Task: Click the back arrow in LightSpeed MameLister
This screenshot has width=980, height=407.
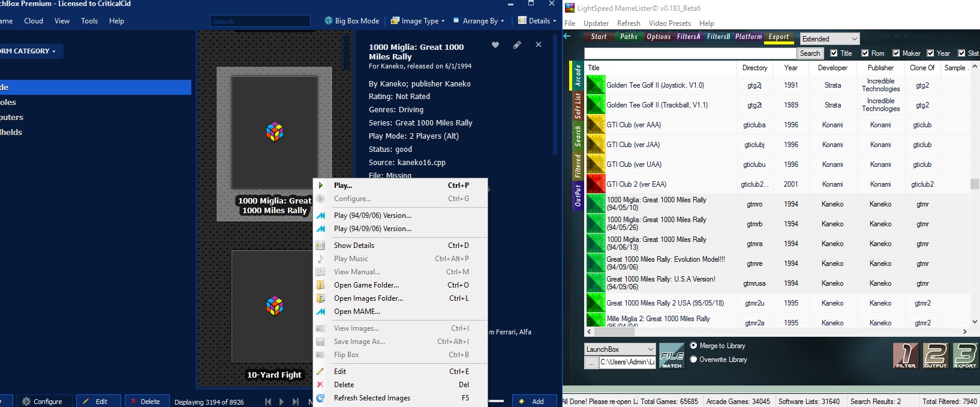Action: tap(567, 37)
